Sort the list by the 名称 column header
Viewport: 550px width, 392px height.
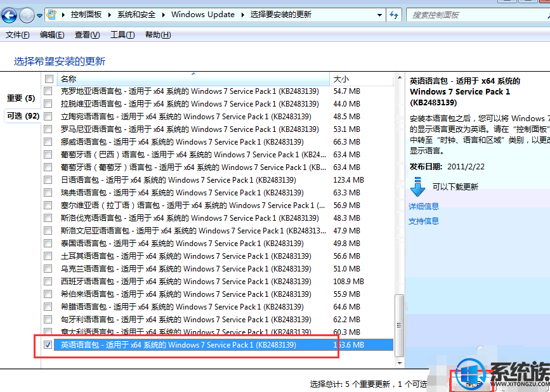pyautogui.click(x=193, y=79)
